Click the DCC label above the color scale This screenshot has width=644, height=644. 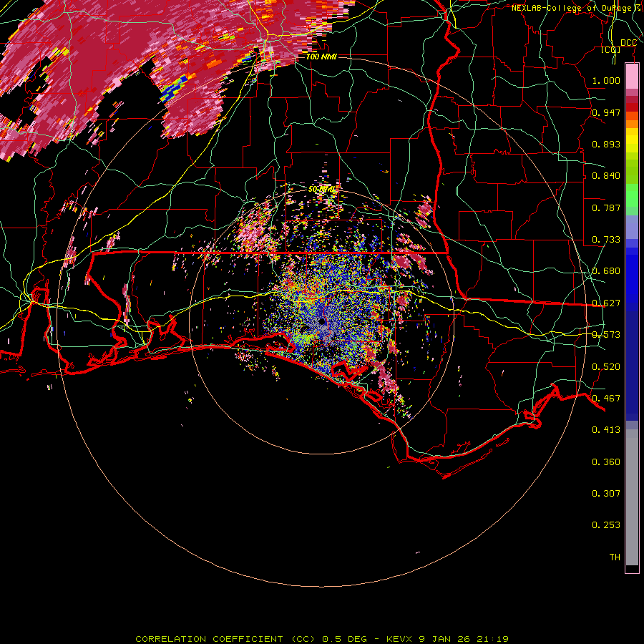click(628, 43)
